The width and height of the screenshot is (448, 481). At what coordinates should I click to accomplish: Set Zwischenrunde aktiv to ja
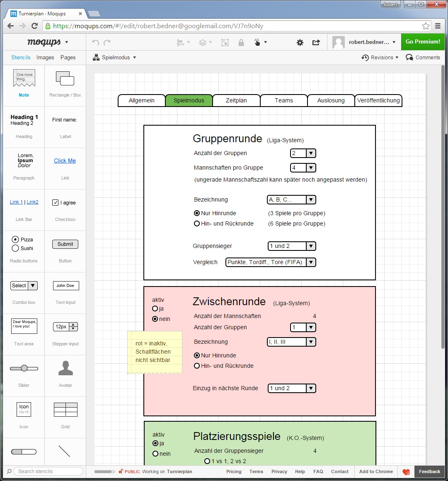tap(155, 309)
